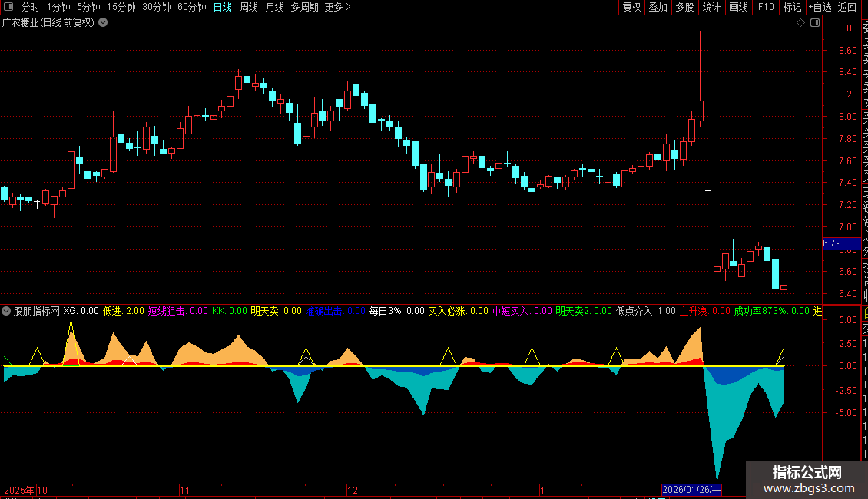Expand 更多 for more time periods

pyautogui.click(x=337, y=7)
